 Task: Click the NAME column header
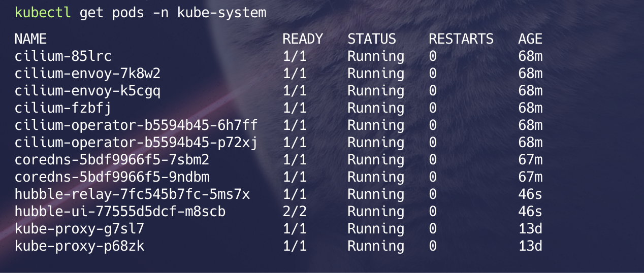coord(30,39)
